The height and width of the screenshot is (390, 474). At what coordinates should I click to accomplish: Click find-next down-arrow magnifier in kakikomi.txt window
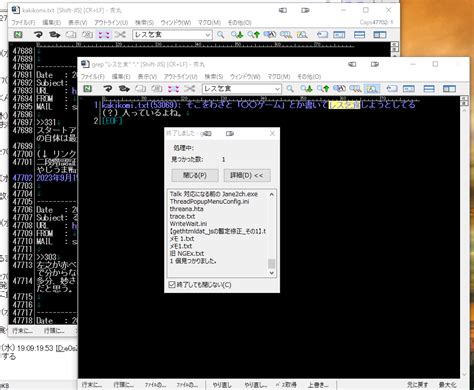(x=237, y=34)
